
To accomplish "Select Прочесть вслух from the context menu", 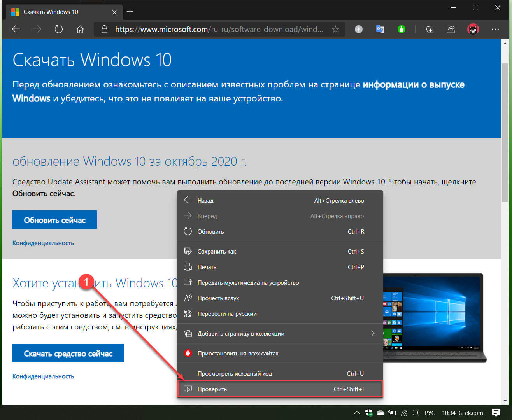I will tap(280, 298).
